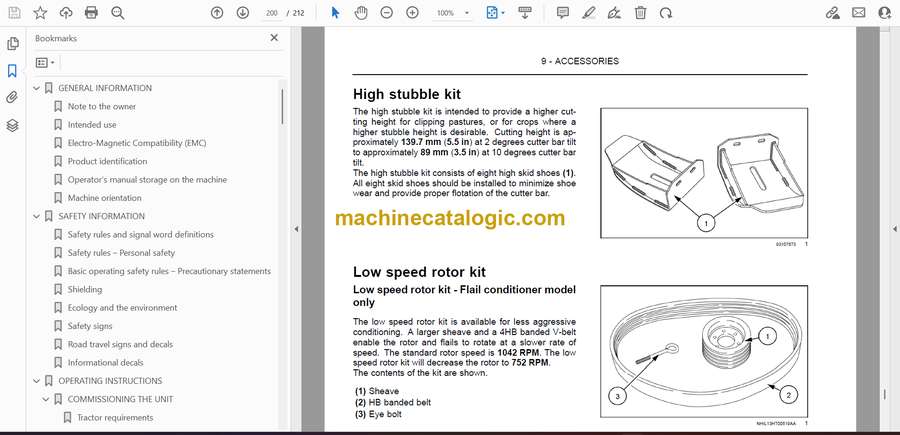Select the Product identification bookmark
This screenshot has height=435, width=900.
click(x=107, y=161)
